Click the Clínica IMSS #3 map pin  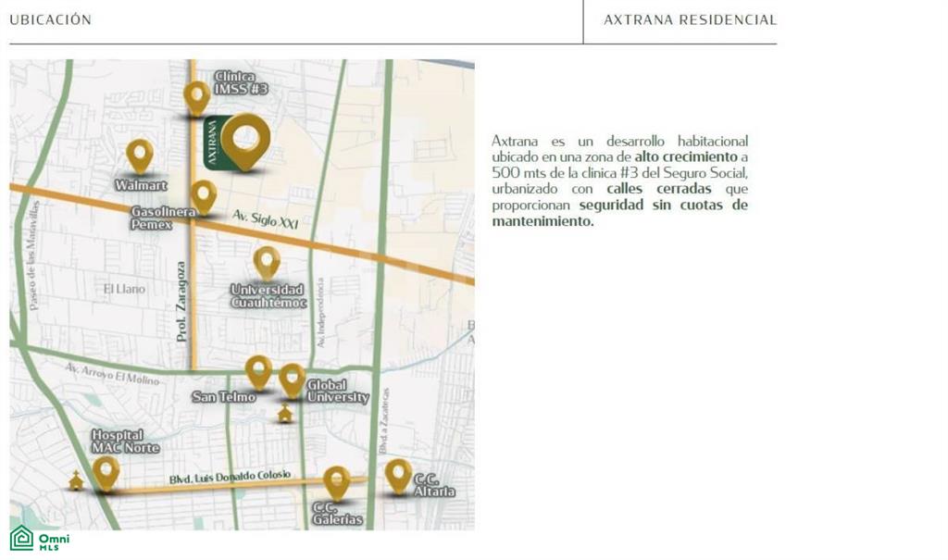tap(196, 98)
